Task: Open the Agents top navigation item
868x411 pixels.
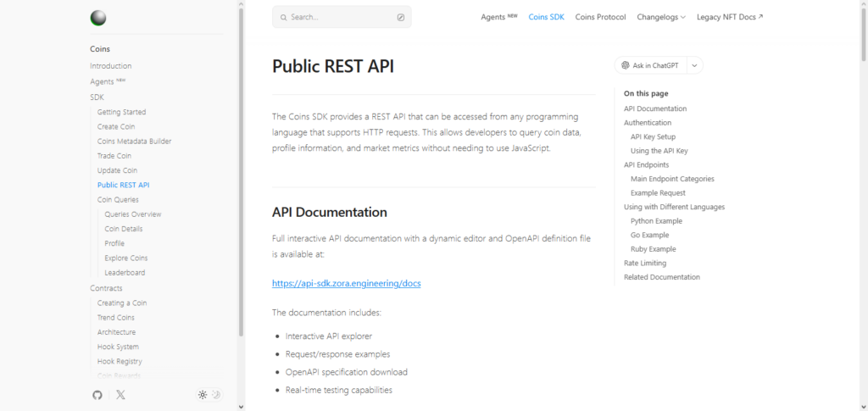Action: click(498, 17)
